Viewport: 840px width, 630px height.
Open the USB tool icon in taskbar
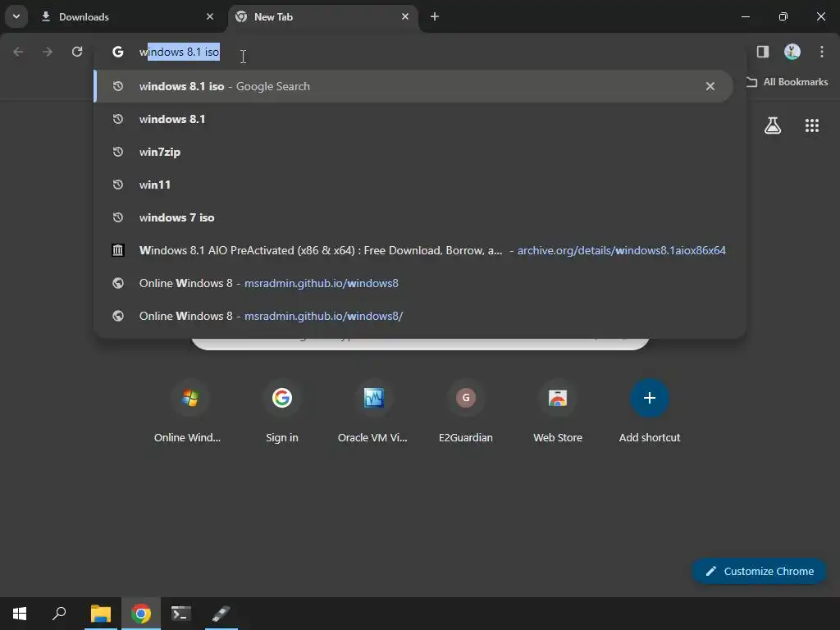click(221, 614)
